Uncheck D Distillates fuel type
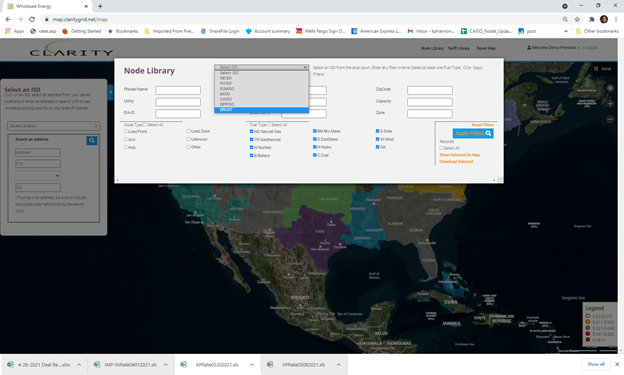 314,139
